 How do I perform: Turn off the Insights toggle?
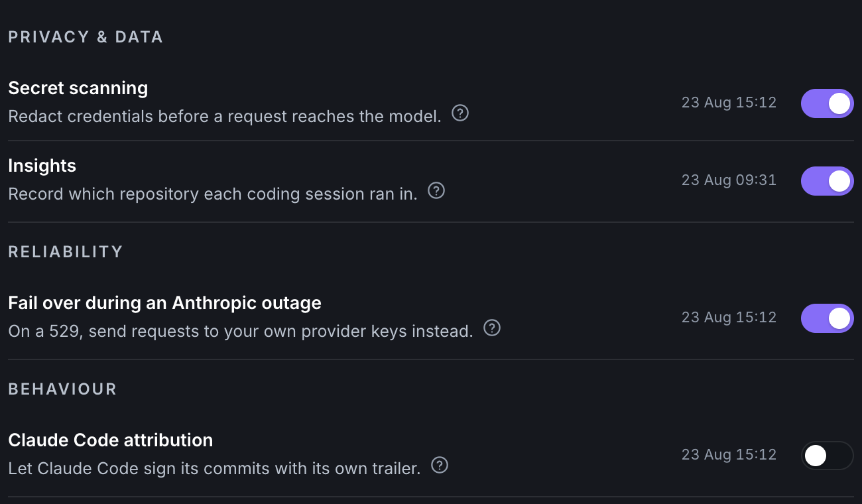pos(827,181)
